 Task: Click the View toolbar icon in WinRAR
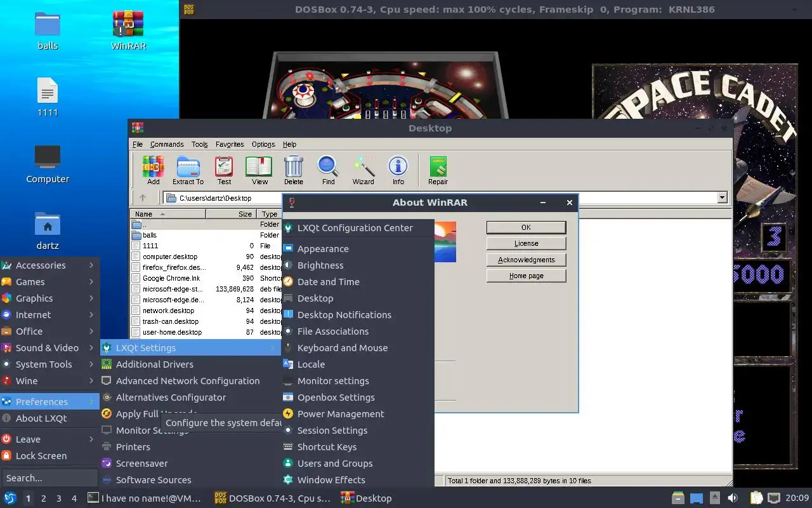259,170
